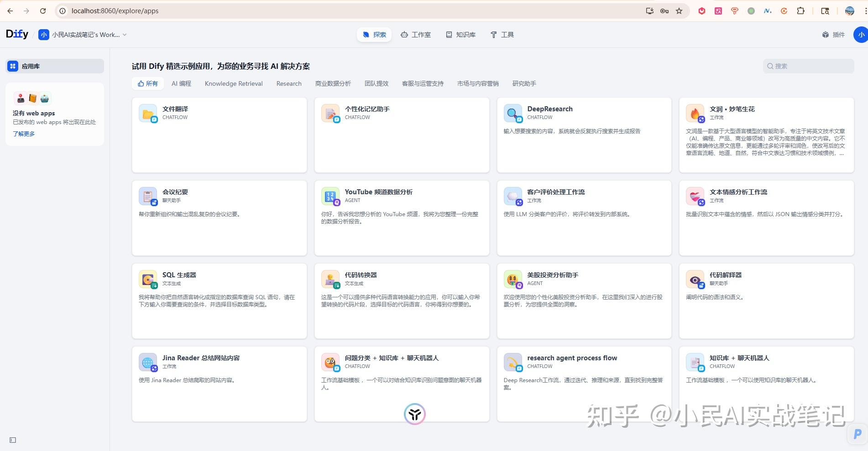Open the user avatar menu
Image resolution: width=868 pixels, height=451 pixels.
click(860, 35)
